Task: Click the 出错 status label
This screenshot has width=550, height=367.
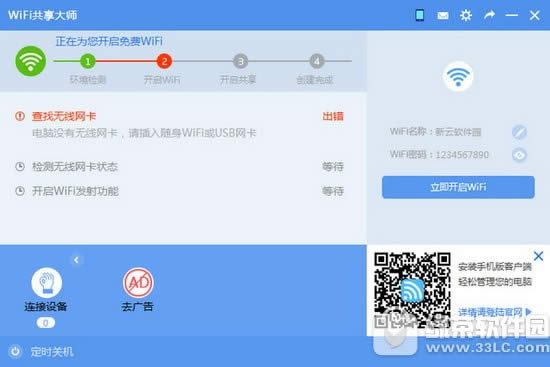Action: coord(333,116)
